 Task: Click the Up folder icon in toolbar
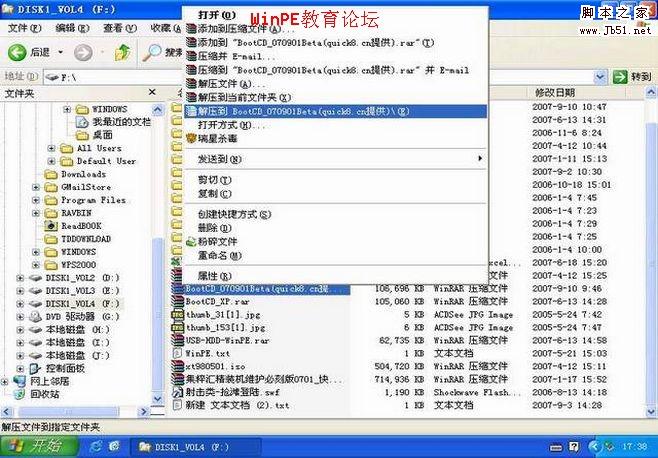(x=122, y=52)
